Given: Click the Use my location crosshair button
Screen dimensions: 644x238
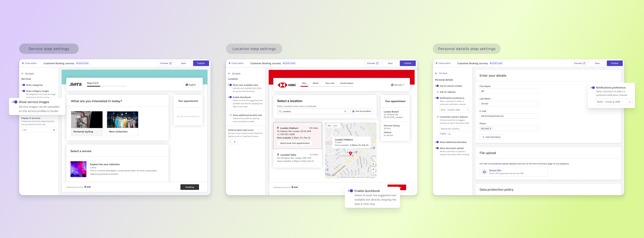Looking at the screenshot, I should 362,111.
